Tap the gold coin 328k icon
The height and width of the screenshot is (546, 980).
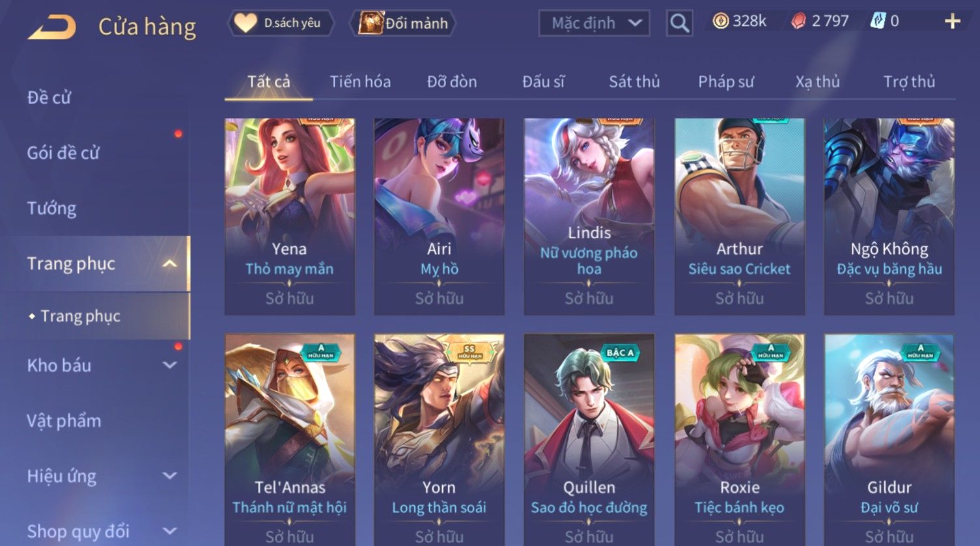coord(720,21)
